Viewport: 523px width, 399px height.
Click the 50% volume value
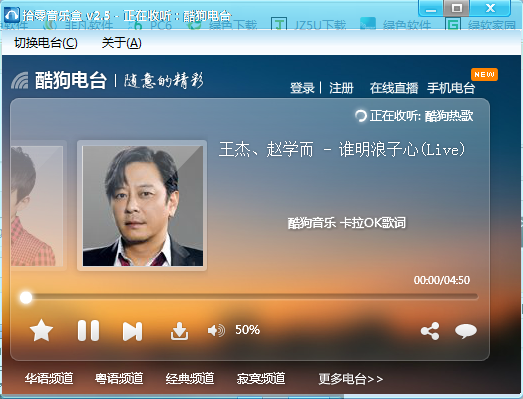tap(247, 330)
